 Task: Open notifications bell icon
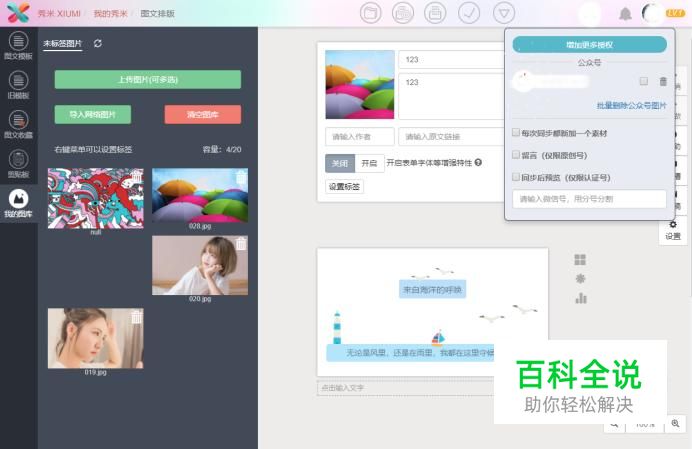(x=625, y=14)
